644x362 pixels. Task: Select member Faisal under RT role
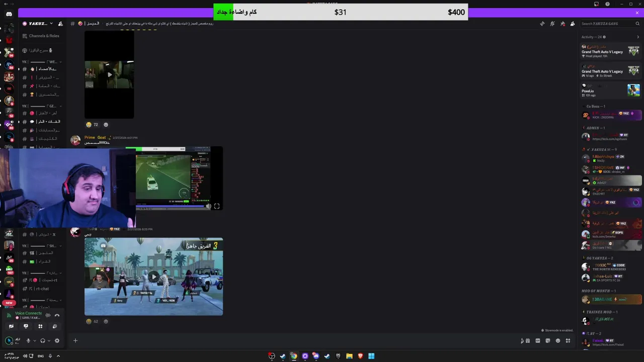coord(611,342)
